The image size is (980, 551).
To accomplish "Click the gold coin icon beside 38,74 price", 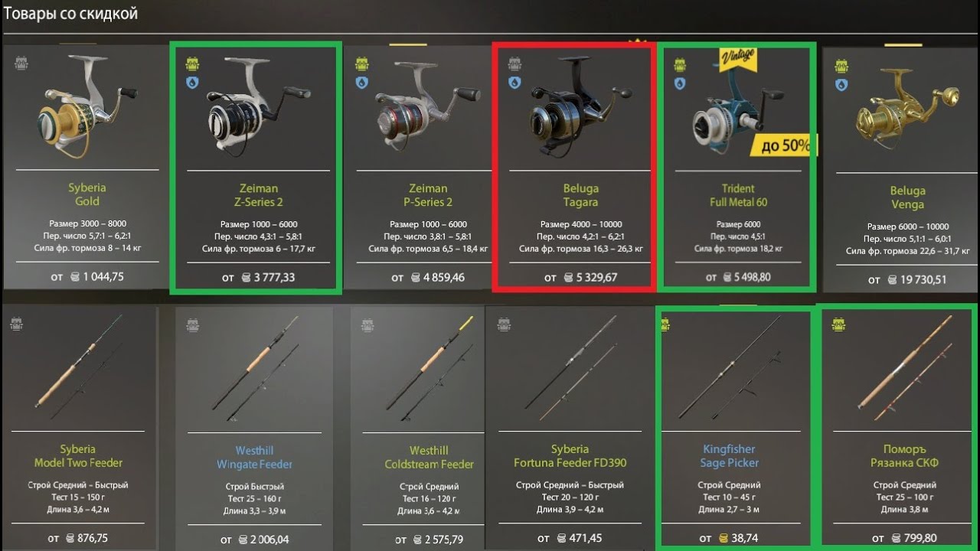I will (x=723, y=538).
